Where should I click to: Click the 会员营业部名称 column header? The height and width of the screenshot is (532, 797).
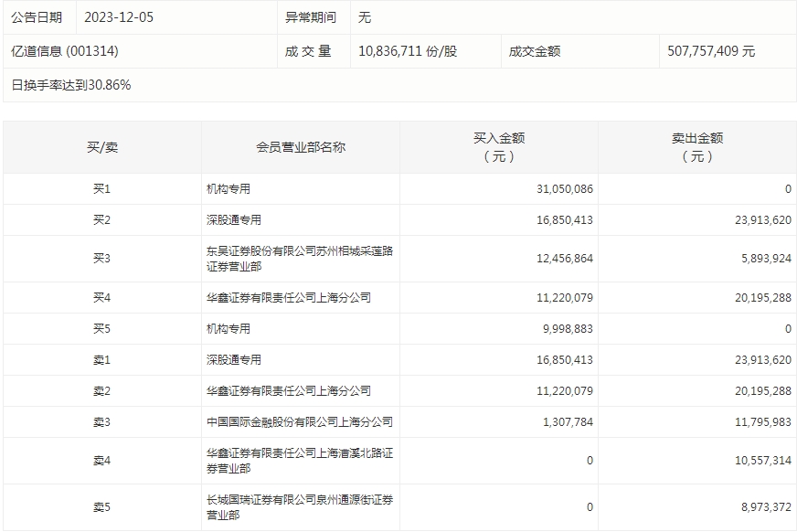(300, 147)
